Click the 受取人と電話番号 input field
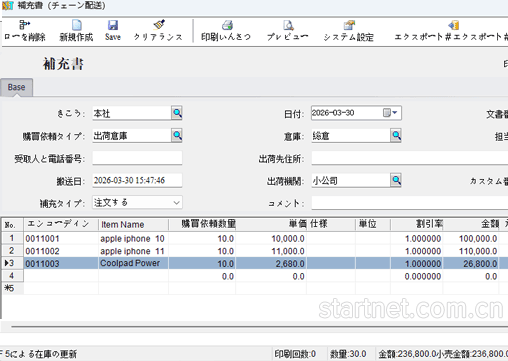Screen dimensions: 508x361 click(x=137, y=158)
